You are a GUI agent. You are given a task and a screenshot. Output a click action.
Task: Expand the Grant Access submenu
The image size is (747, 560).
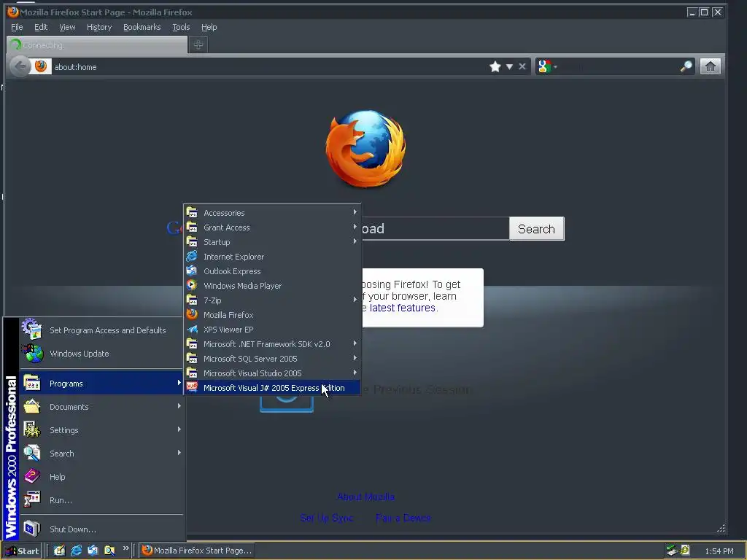(272, 227)
